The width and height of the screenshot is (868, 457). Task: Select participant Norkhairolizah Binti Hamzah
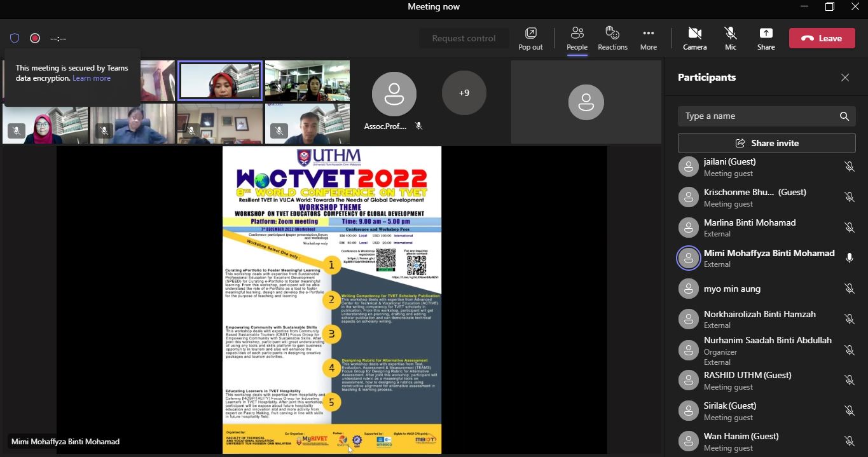pos(766,319)
